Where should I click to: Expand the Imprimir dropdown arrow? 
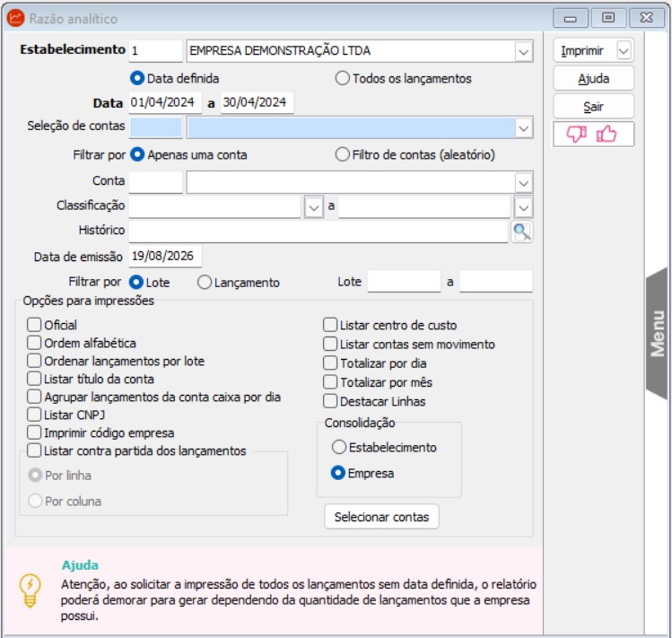coord(624,51)
